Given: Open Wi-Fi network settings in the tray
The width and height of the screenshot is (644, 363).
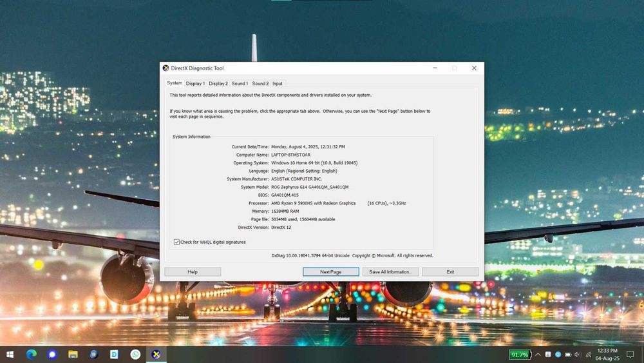Looking at the screenshot, I should tap(588, 355).
